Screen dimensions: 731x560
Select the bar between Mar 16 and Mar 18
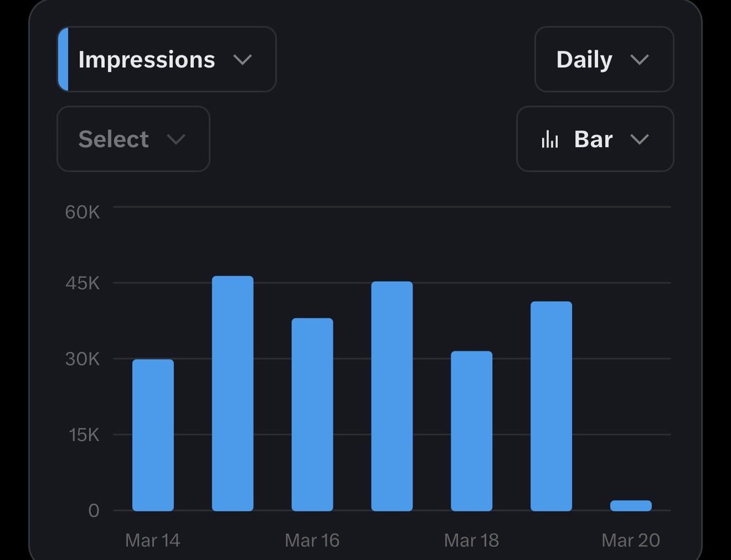(x=392, y=396)
